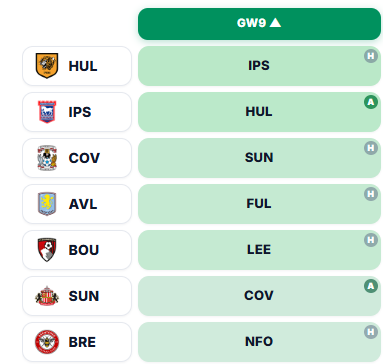The width and height of the screenshot is (383, 364).
Task: Click the Sunderland crest icon
Action: [x=47, y=296]
